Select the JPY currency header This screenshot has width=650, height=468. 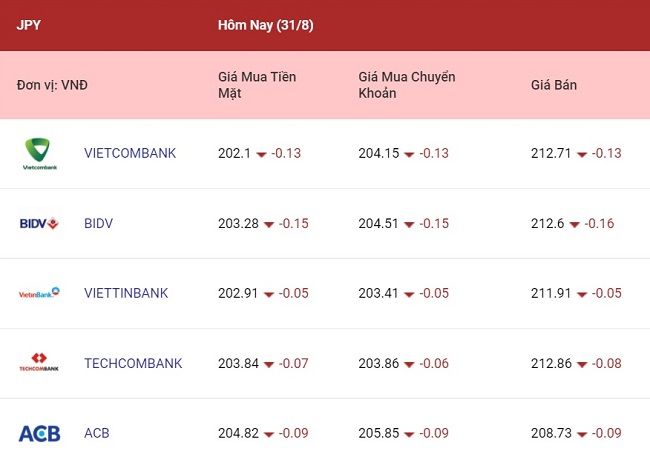click(29, 25)
